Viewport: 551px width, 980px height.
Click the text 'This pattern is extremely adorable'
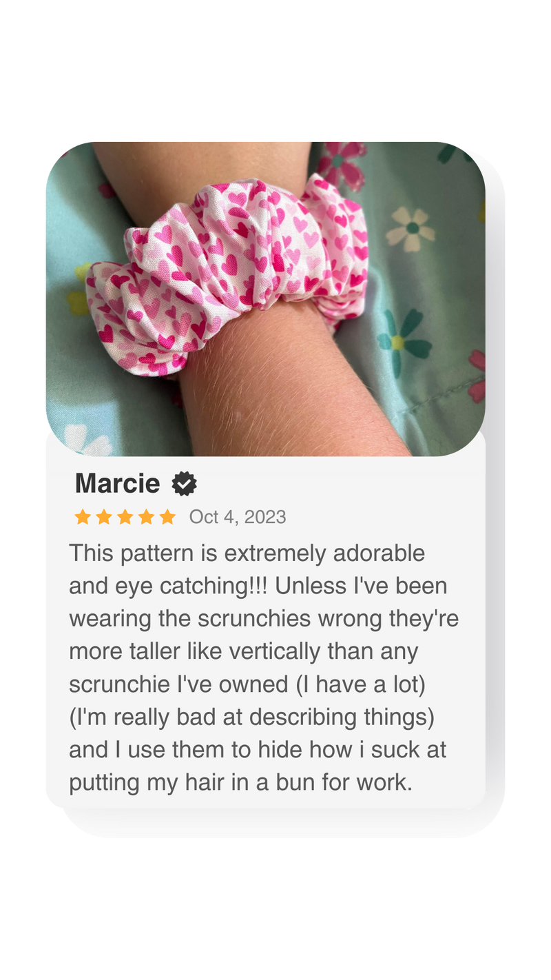tap(247, 553)
